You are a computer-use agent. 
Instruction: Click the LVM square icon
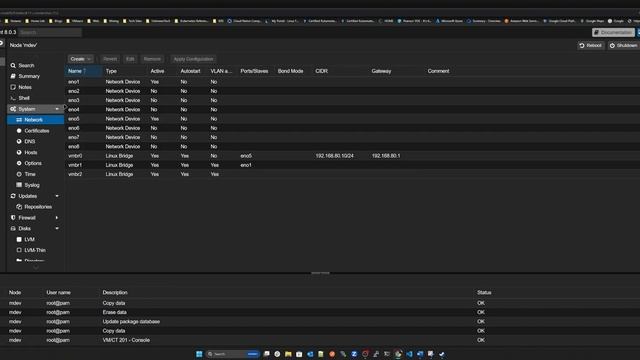[19, 239]
